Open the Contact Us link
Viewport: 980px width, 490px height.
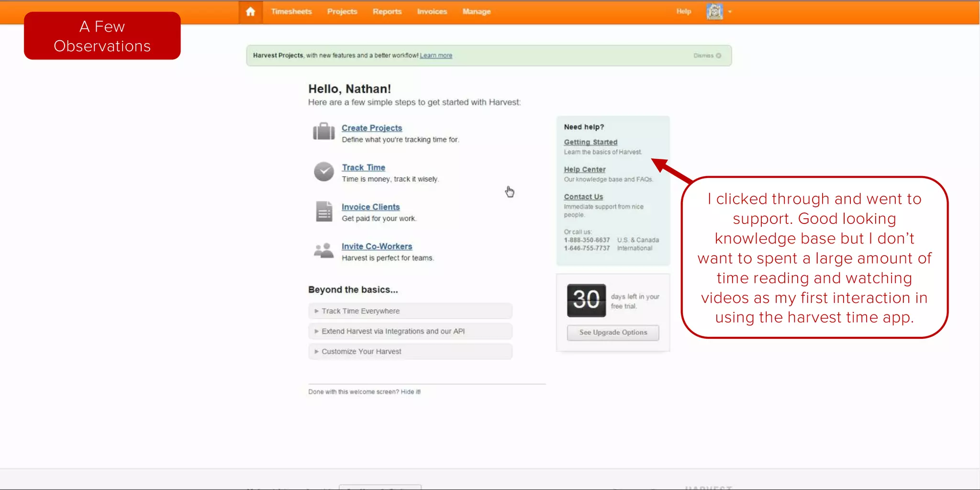pos(583,197)
